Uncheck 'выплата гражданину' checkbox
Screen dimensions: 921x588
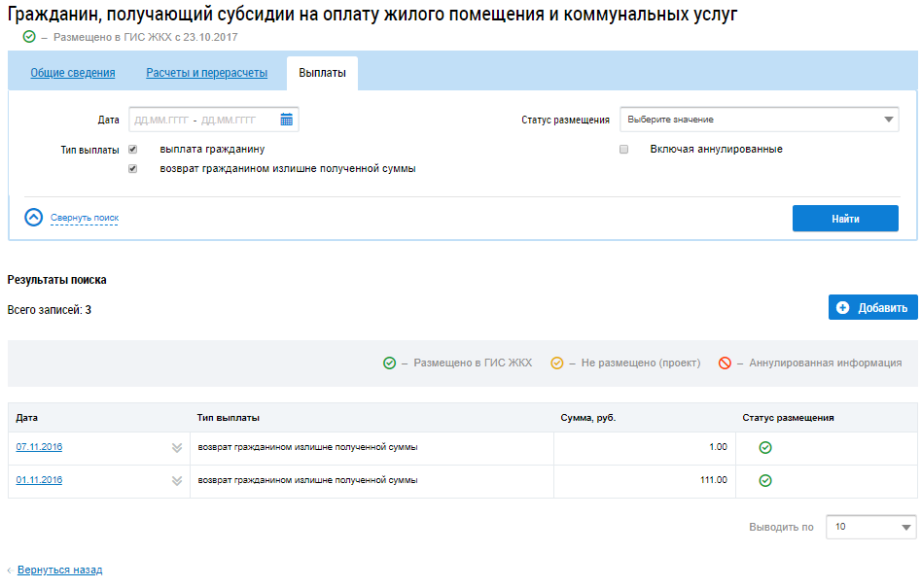click(x=133, y=150)
